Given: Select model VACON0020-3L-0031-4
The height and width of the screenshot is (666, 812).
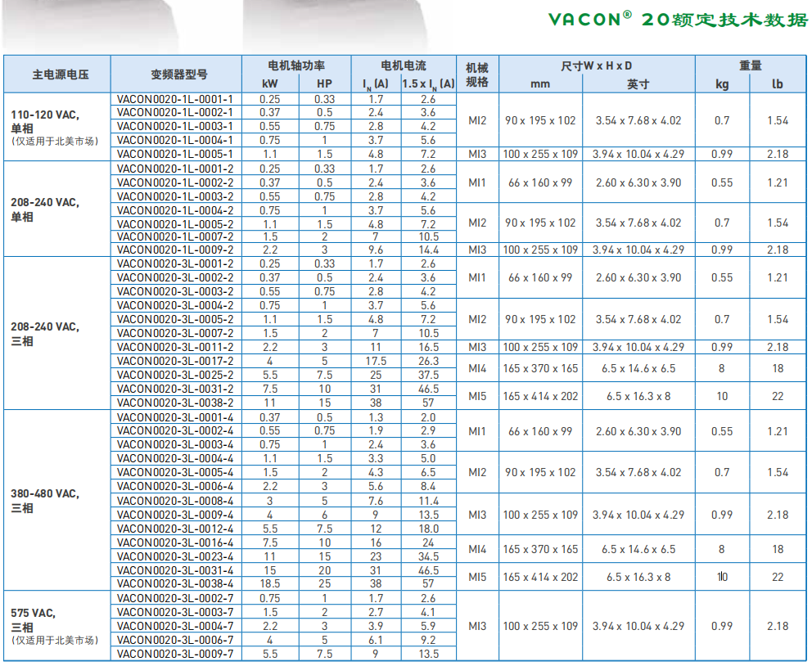Looking at the screenshot, I should tap(175, 570).
